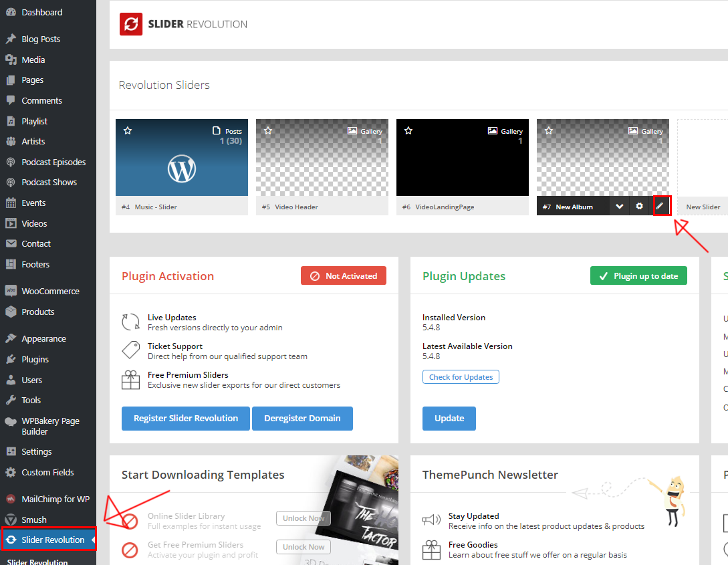Unlock Get Free Premium Sliders
Viewport: 728px width, 565px height.
pyautogui.click(x=304, y=547)
